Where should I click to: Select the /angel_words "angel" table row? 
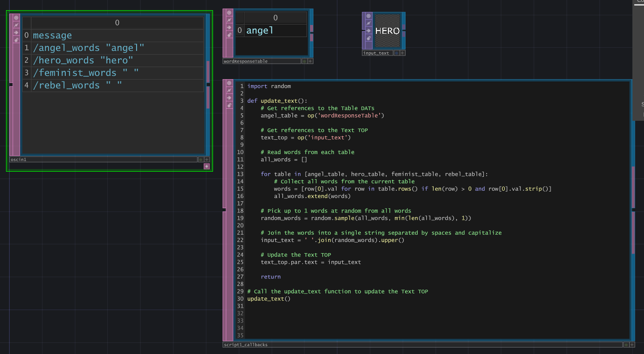pos(88,48)
